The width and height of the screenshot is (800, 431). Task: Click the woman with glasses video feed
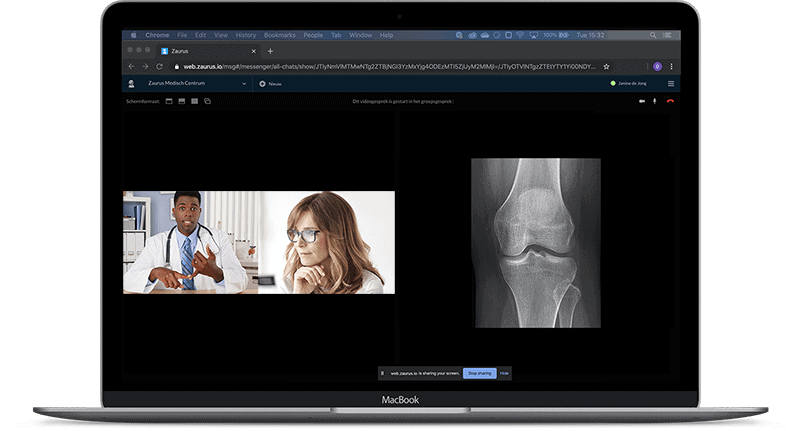[x=327, y=242]
